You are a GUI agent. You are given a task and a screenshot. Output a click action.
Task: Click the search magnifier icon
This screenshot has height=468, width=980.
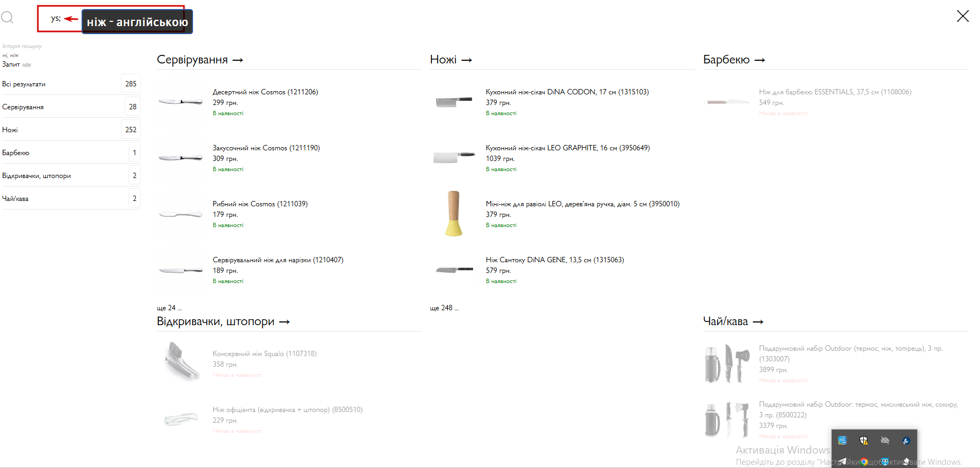tap(7, 18)
